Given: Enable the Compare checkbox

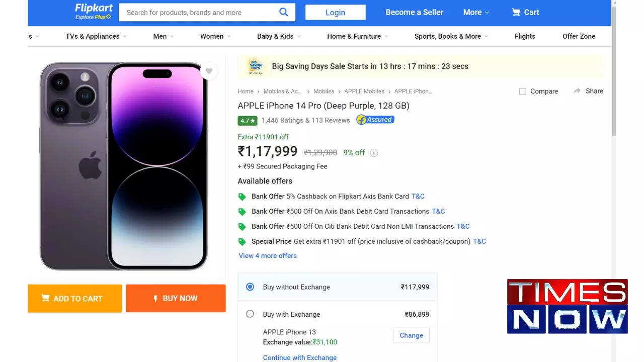Looking at the screenshot, I should tap(522, 91).
